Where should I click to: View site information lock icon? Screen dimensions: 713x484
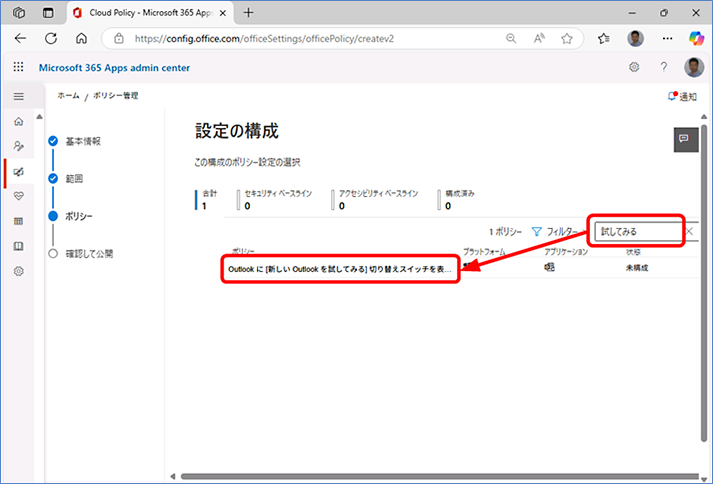119,39
